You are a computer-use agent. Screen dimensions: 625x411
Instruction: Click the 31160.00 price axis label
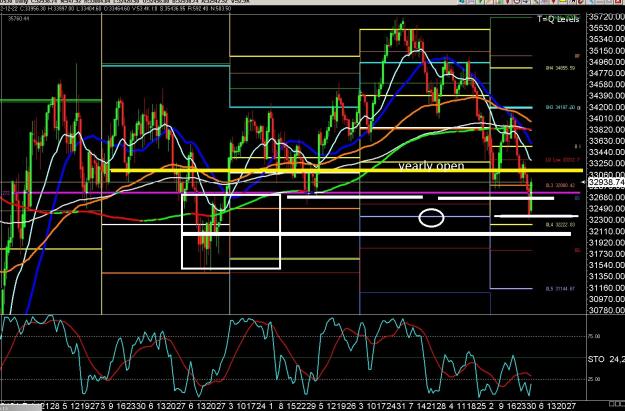click(x=607, y=287)
